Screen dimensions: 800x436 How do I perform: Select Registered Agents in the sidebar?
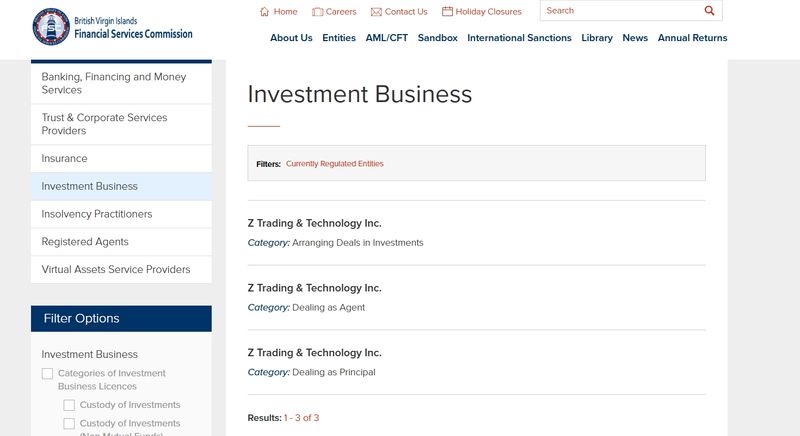[121, 242]
